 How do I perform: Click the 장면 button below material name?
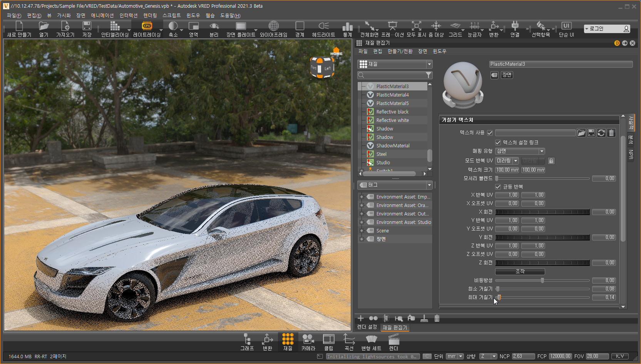point(507,75)
